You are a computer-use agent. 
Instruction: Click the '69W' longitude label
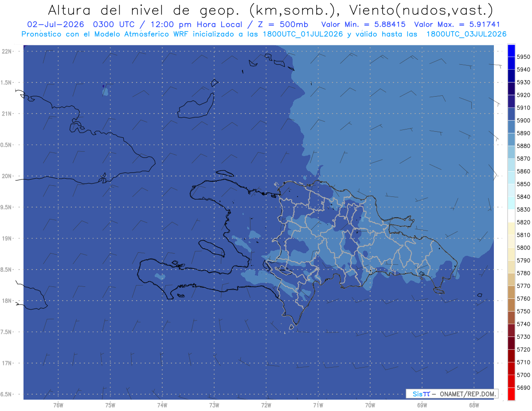pyautogui.click(x=422, y=405)
